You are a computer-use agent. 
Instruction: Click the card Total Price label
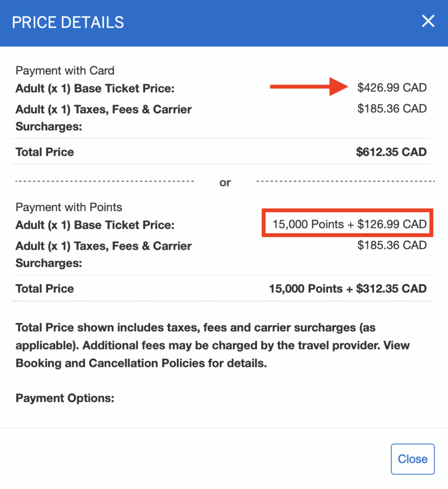click(45, 152)
